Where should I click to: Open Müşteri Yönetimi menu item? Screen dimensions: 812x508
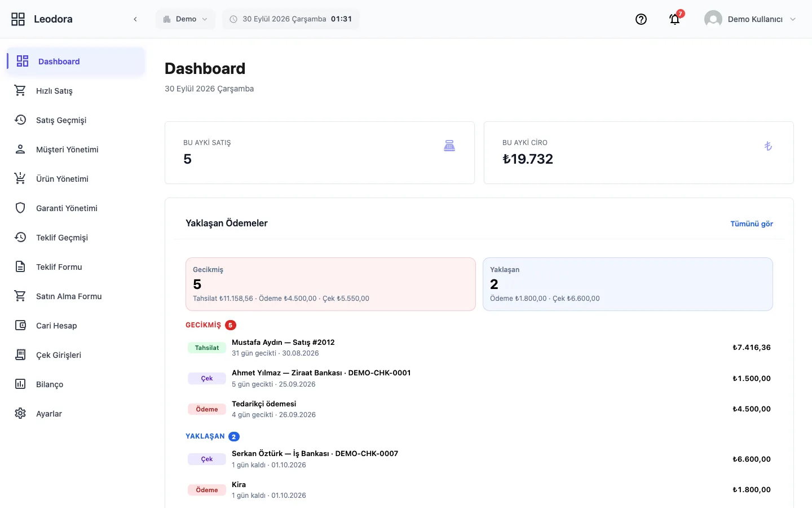[76, 150]
